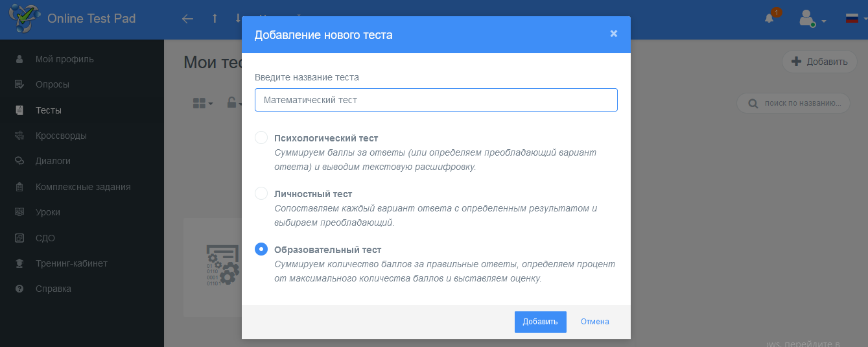Close the Добавление нового теста dialog
This screenshot has height=347, width=868.
tap(613, 34)
